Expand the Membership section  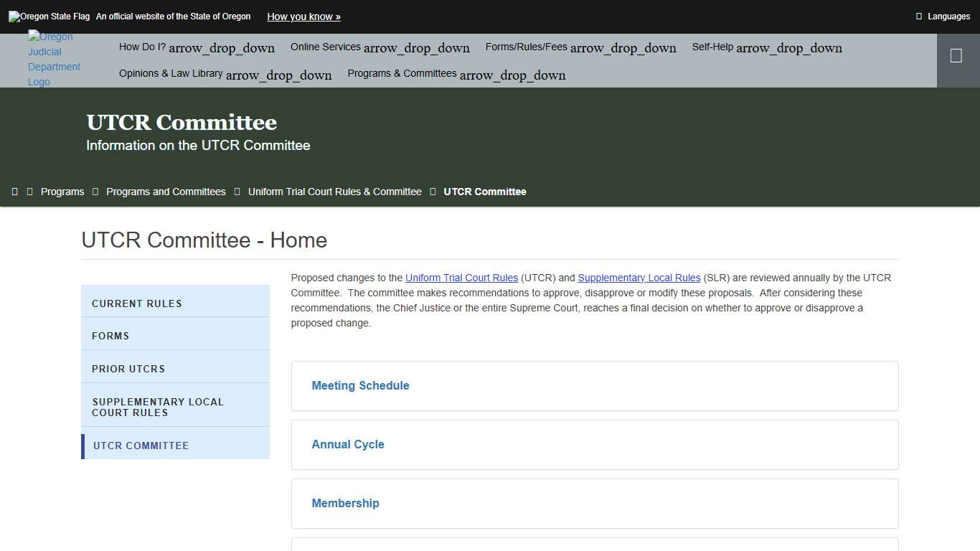[x=345, y=503]
